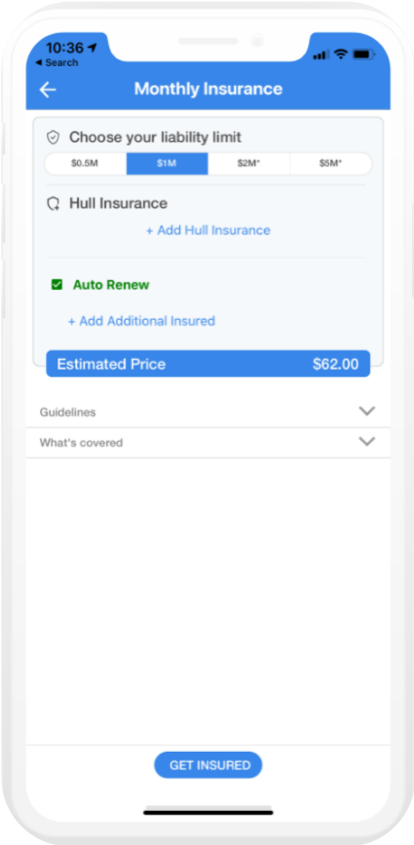Click the Hull Insurance shield icon
The height and width of the screenshot is (845, 414).
[x=53, y=204]
